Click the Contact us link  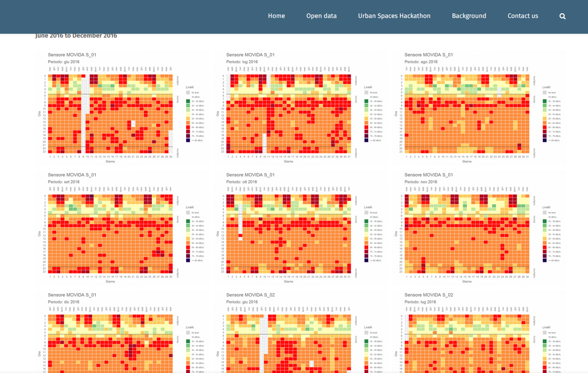click(x=523, y=16)
